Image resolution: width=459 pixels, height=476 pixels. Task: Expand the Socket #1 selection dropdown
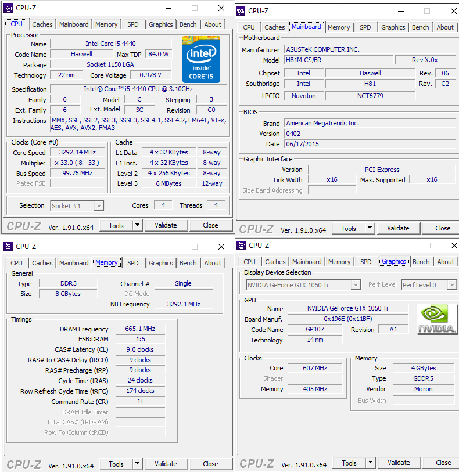point(99,206)
